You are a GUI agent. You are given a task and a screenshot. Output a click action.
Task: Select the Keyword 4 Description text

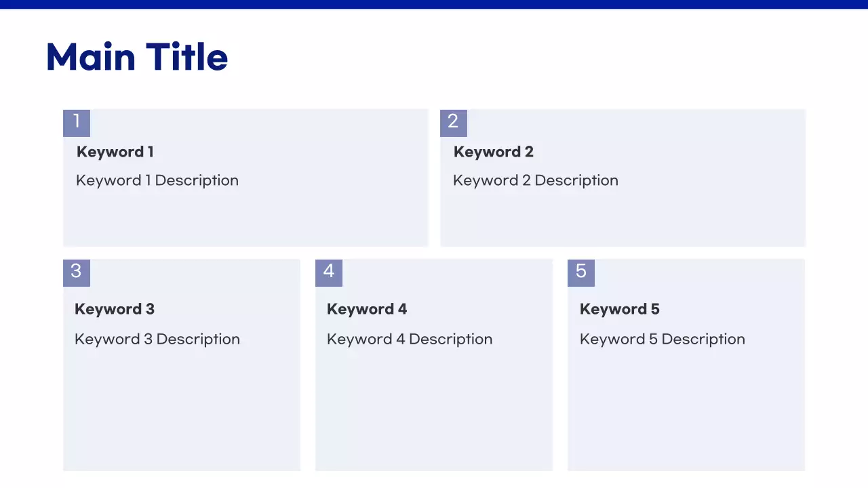[x=410, y=339]
